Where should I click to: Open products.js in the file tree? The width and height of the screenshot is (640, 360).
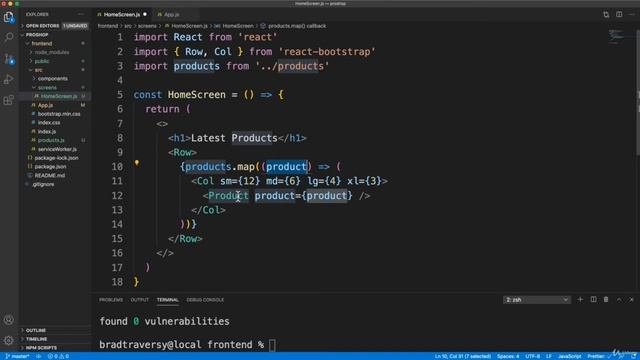(55, 140)
